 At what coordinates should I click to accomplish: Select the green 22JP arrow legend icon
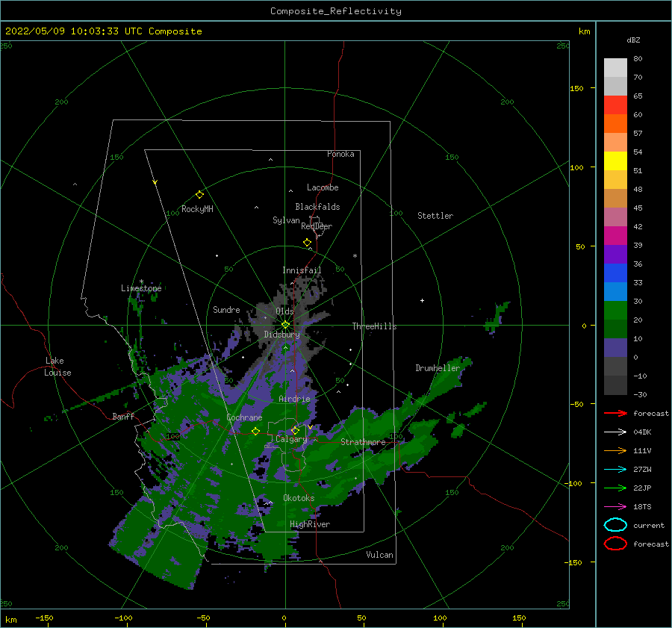tap(615, 488)
